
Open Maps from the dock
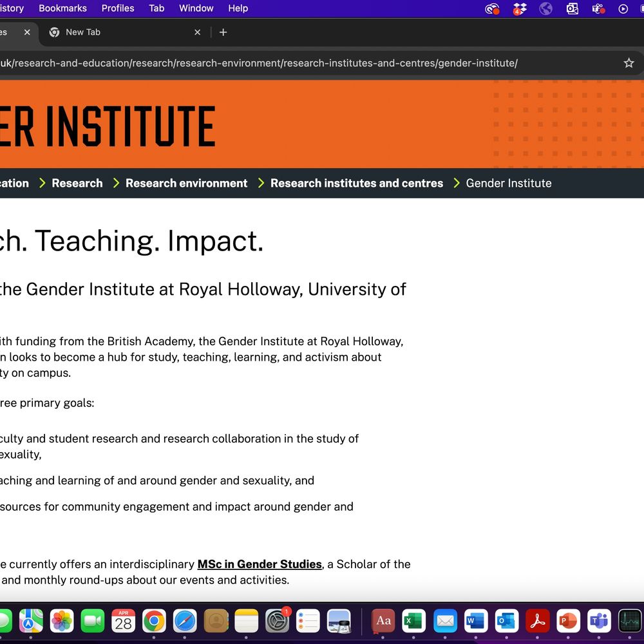click(31, 621)
